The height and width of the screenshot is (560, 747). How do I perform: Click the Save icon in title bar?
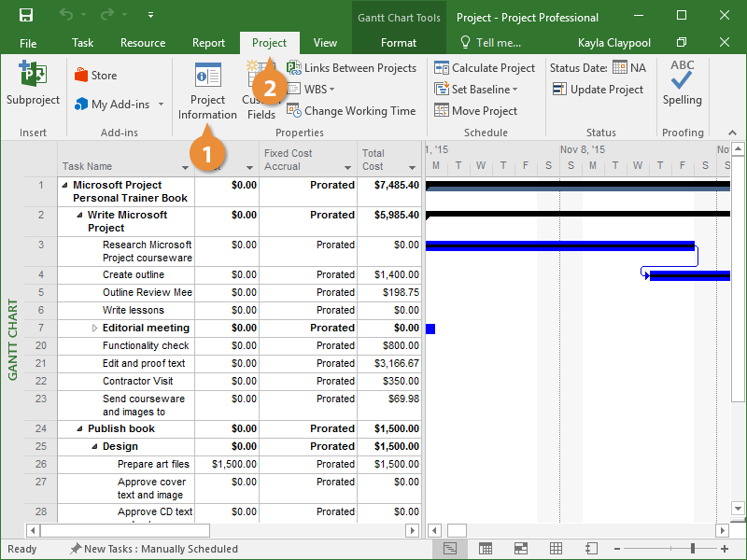pos(25,16)
